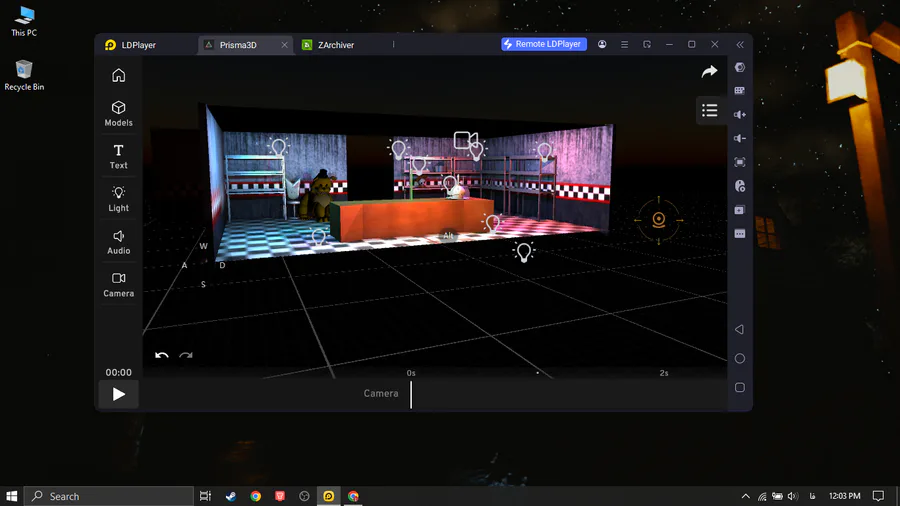Open the Audio tool
The height and width of the screenshot is (506, 900).
coord(118,242)
